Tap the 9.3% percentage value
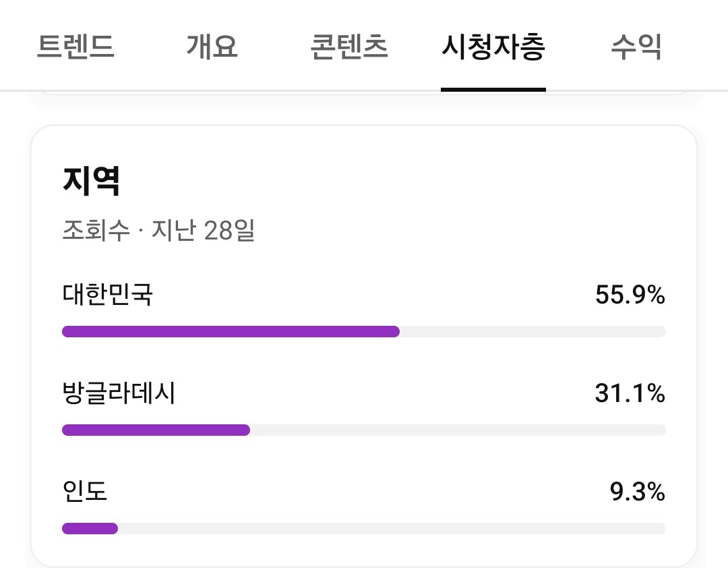728x568 pixels. coord(637,492)
